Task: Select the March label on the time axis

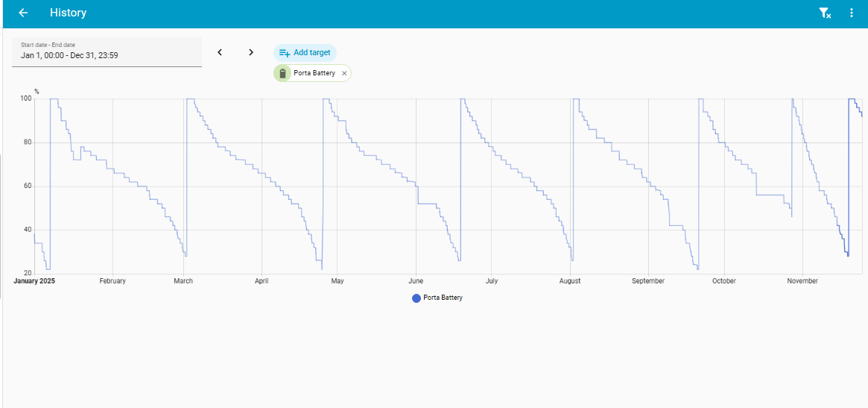Action: tap(183, 281)
